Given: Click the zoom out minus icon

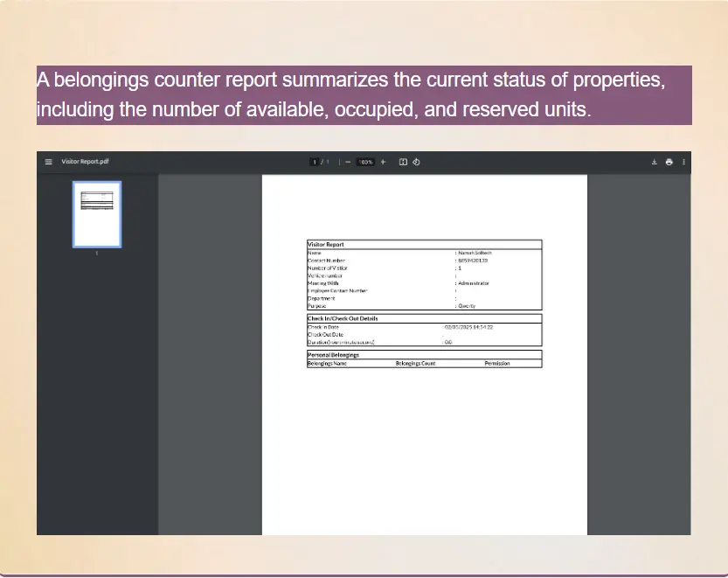Looking at the screenshot, I should tap(348, 162).
